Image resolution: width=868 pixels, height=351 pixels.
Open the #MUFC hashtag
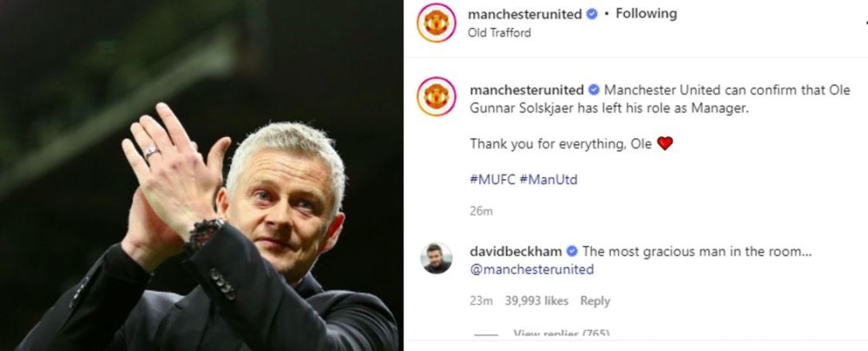[492, 180]
